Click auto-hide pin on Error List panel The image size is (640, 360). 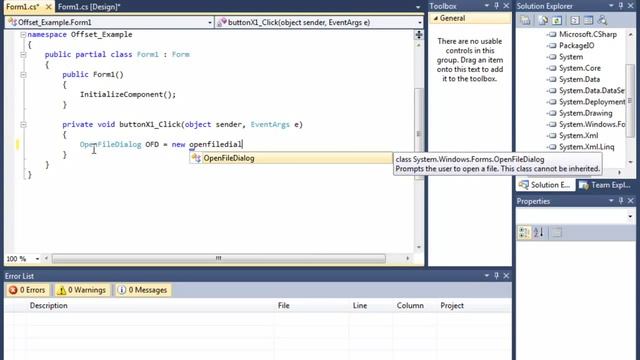(497, 276)
